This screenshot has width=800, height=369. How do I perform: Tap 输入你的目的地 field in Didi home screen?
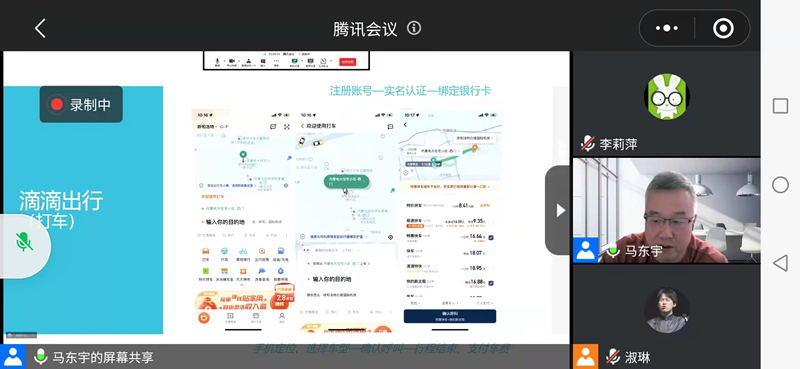(x=225, y=222)
